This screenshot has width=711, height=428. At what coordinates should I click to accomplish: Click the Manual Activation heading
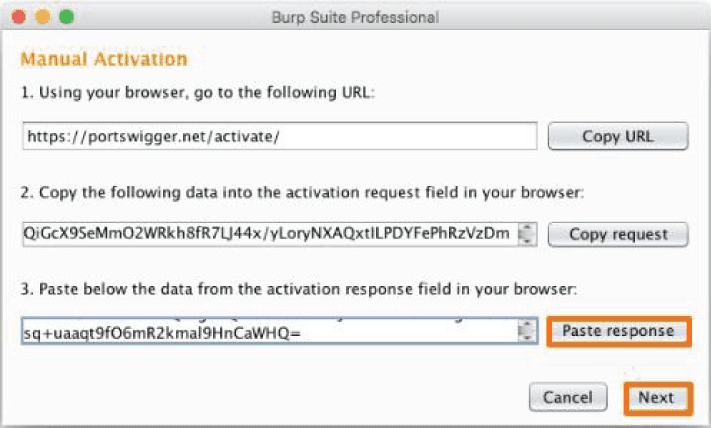click(x=104, y=60)
